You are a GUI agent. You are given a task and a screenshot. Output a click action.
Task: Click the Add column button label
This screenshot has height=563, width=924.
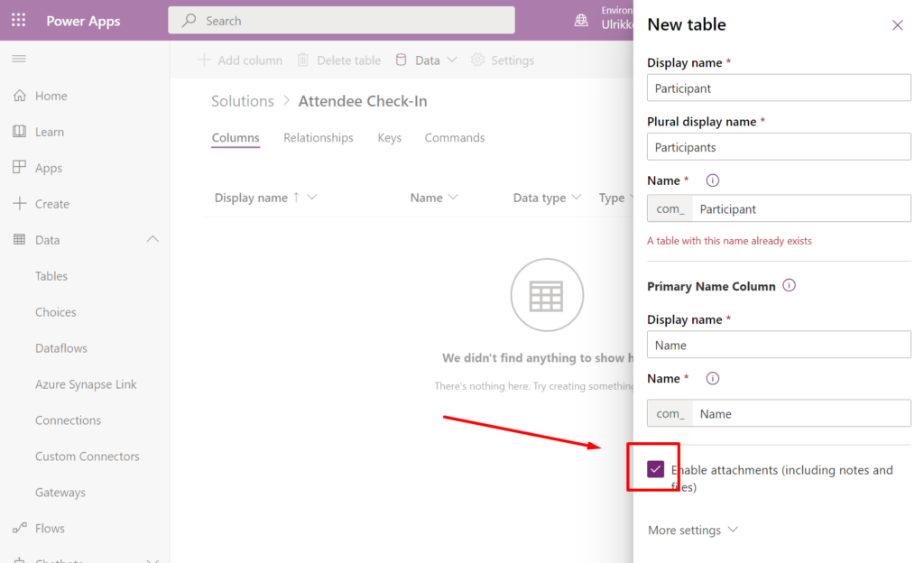tap(250, 60)
